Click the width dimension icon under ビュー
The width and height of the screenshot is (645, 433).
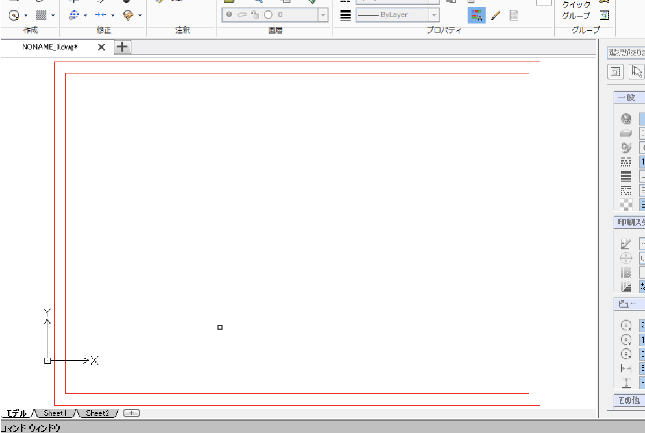click(626, 368)
